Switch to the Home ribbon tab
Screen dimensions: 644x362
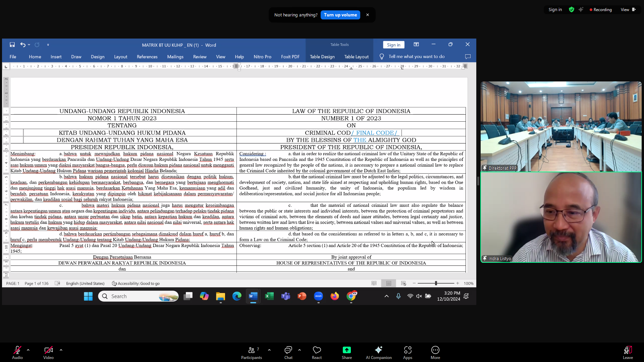point(35,57)
